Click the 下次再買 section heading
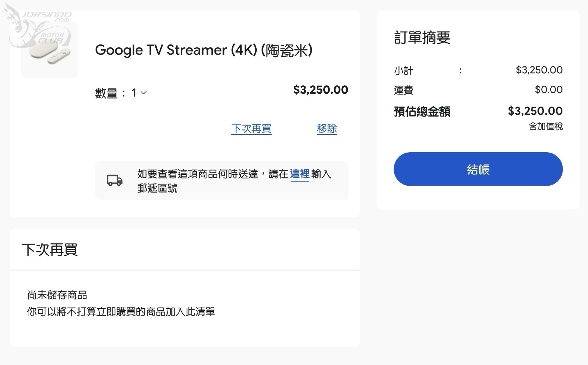Image resolution: width=588 pixels, height=365 pixels. tap(50, 249)
